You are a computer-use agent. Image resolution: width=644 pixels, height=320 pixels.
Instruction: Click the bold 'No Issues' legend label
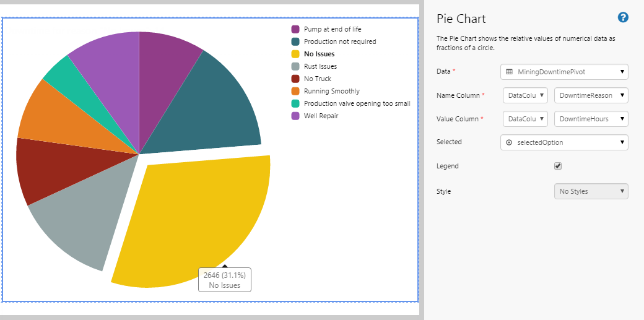[319, 54]
